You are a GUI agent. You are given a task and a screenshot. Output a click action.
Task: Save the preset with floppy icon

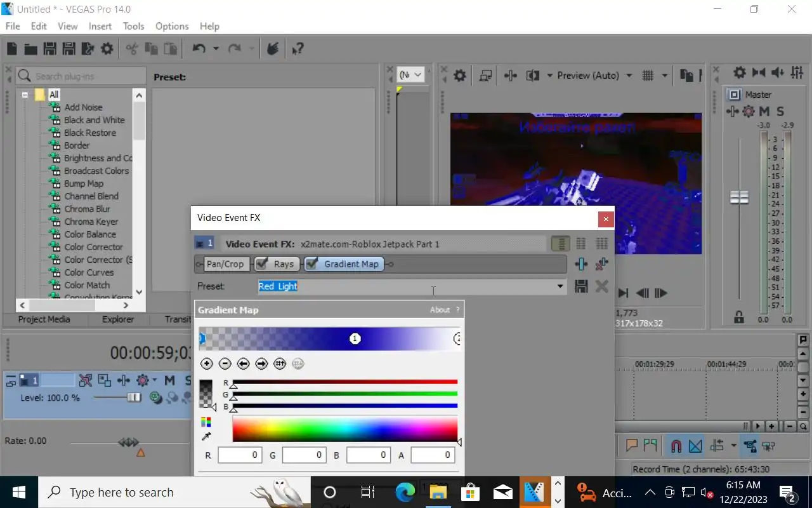coord(581,286)
